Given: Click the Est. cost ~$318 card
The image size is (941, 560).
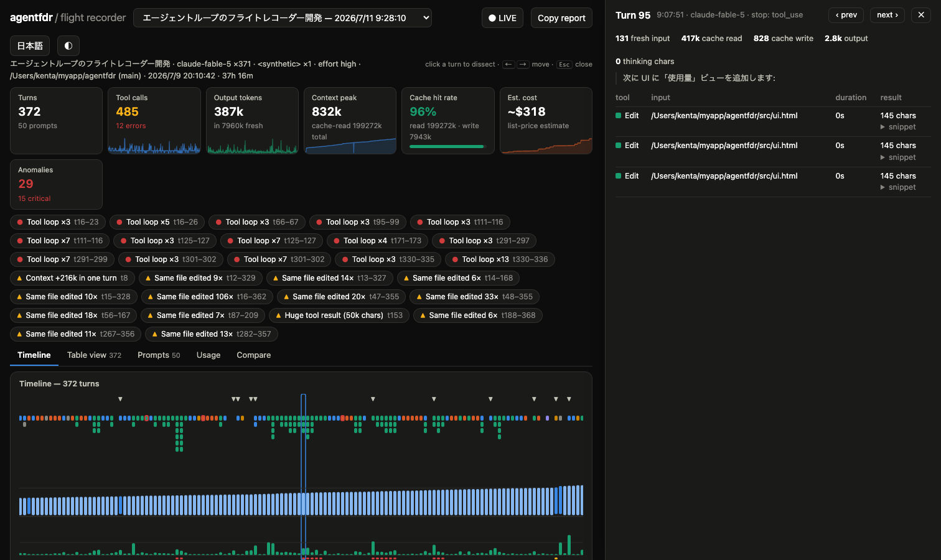Looking at the screenshot, I should coord(546,121).
